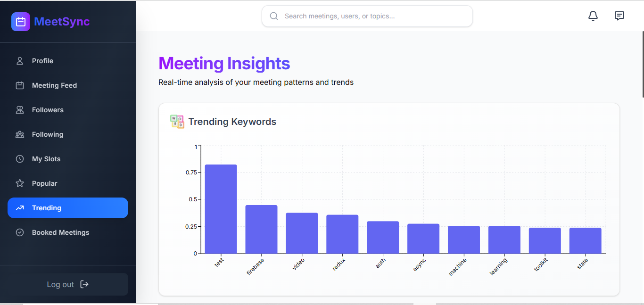Click the search magnifier icon
This screenshot has width=644, height=305.
click(x=274, y=16)
